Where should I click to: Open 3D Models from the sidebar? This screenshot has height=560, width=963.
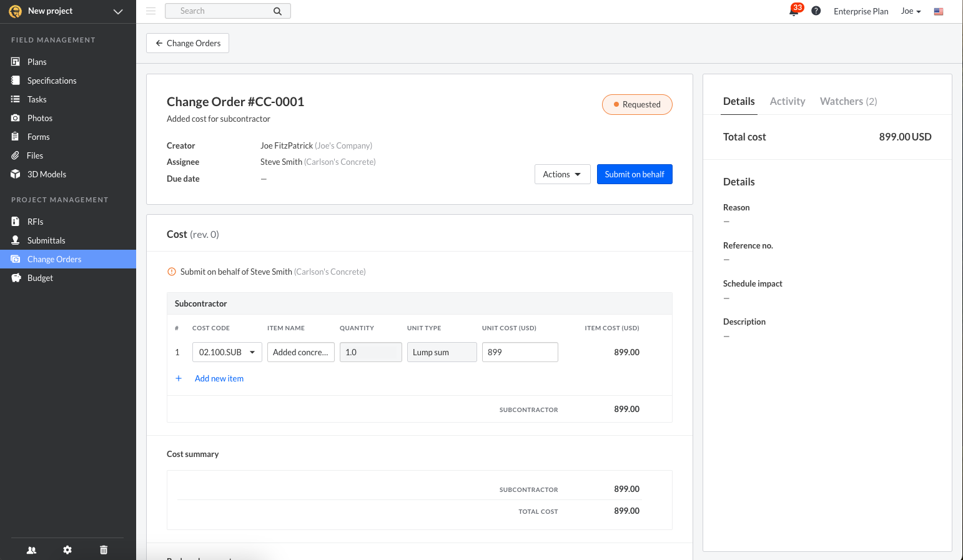pos(46,174)
